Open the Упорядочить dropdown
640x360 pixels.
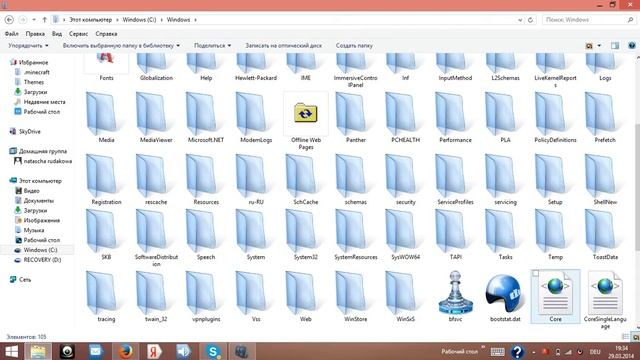click(x=29, y=46)
